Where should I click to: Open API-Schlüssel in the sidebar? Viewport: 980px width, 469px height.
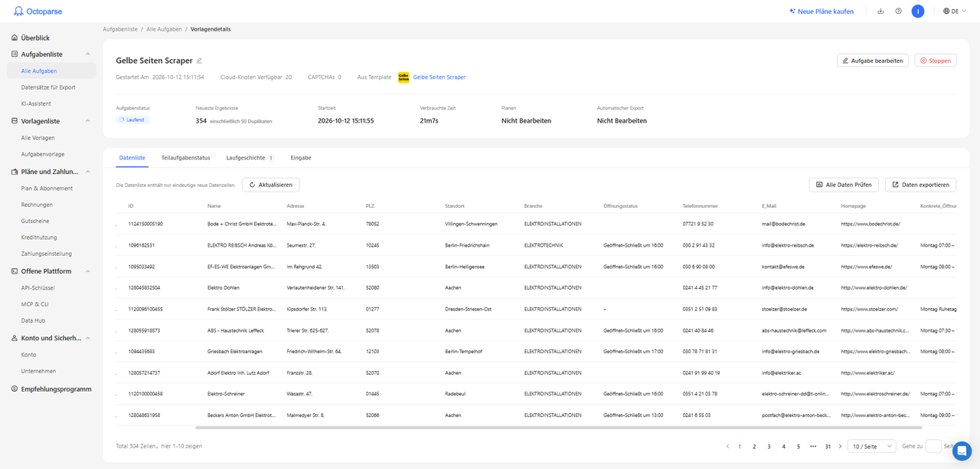[x=38, y=288]
